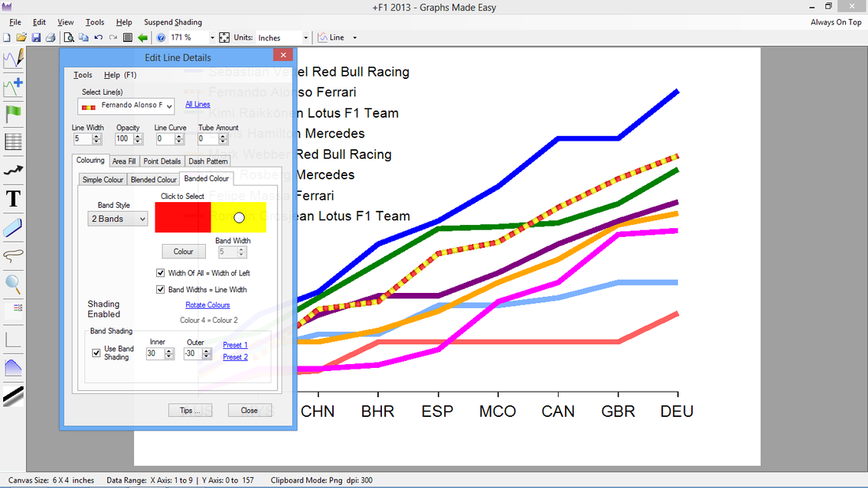Click the Save floppy disk icon
The height and width of the screenshot is (488, 868).
(35, 37)
